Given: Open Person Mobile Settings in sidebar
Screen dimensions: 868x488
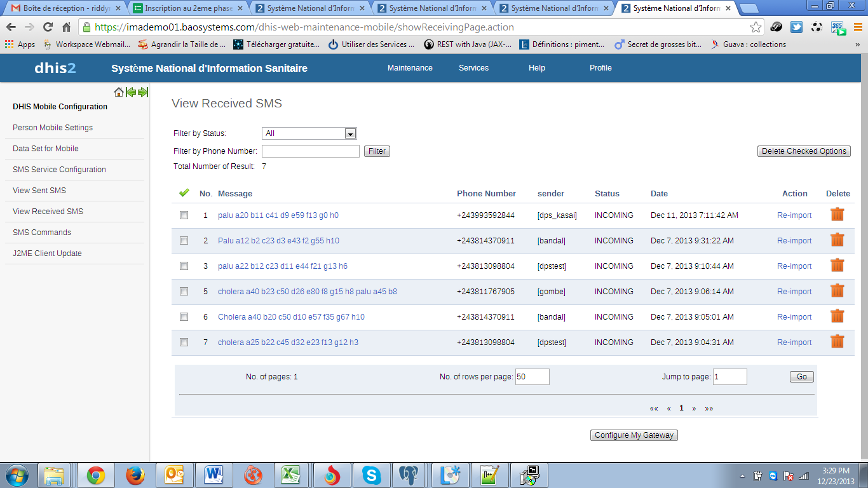Looking at the screenshot, I should (x=53, y=128).
